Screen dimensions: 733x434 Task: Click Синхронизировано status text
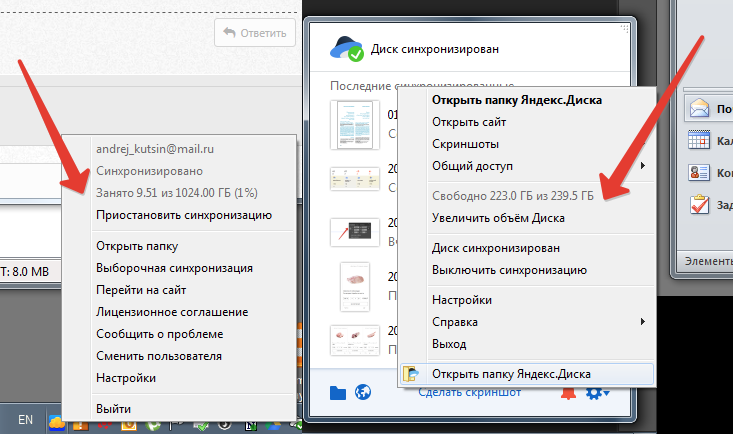(149, 171)
